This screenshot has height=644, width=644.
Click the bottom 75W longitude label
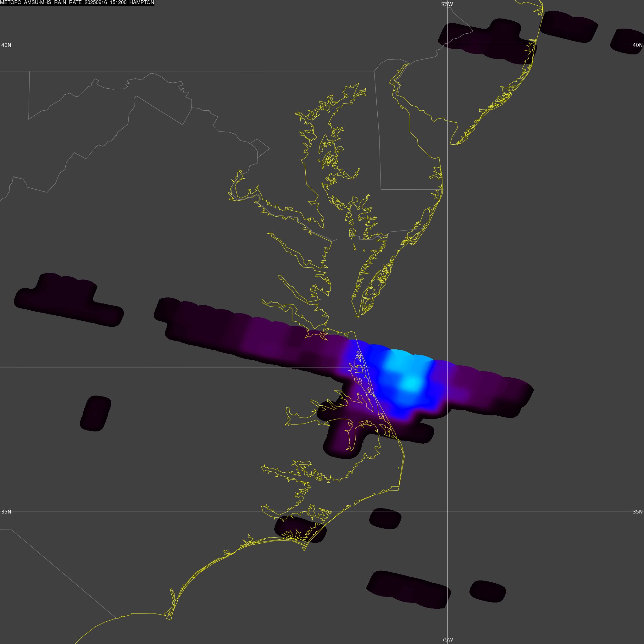pyautogui.click(x=447, y=640)
